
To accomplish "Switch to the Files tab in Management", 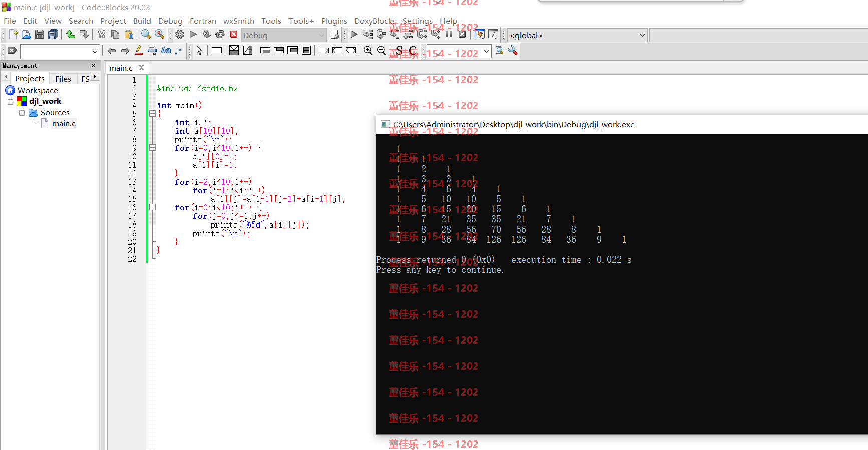I will [63, 79].
